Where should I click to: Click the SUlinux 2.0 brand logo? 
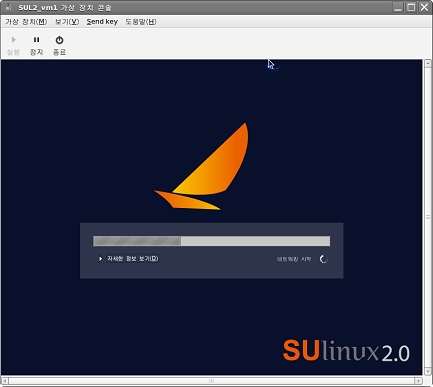pos(346,351)
